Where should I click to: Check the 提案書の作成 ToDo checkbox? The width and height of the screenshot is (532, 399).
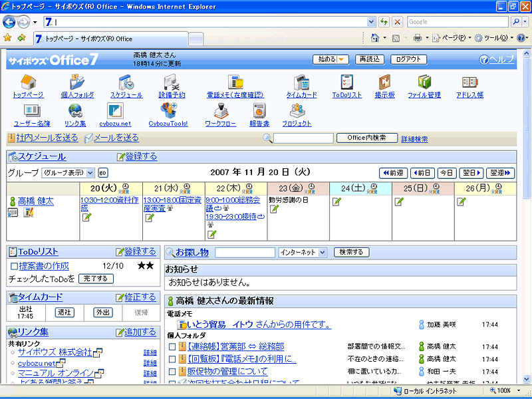(14, 267)
